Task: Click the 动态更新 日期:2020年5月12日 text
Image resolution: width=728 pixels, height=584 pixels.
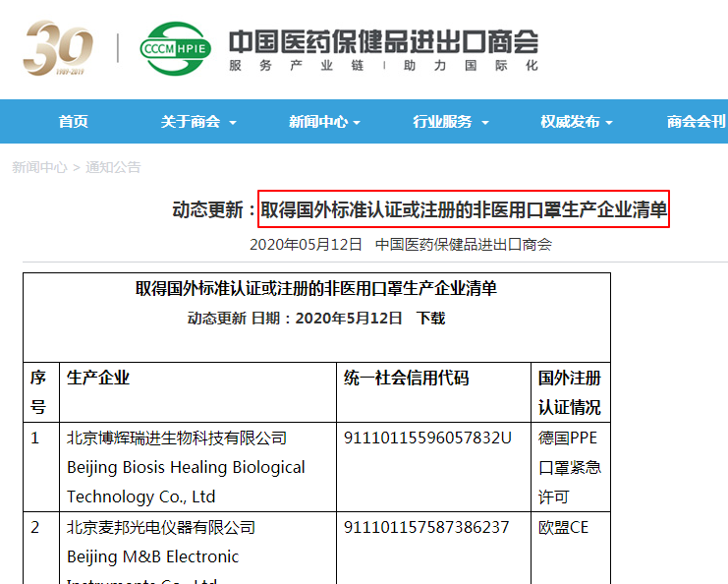Action: tap(295, 319)
